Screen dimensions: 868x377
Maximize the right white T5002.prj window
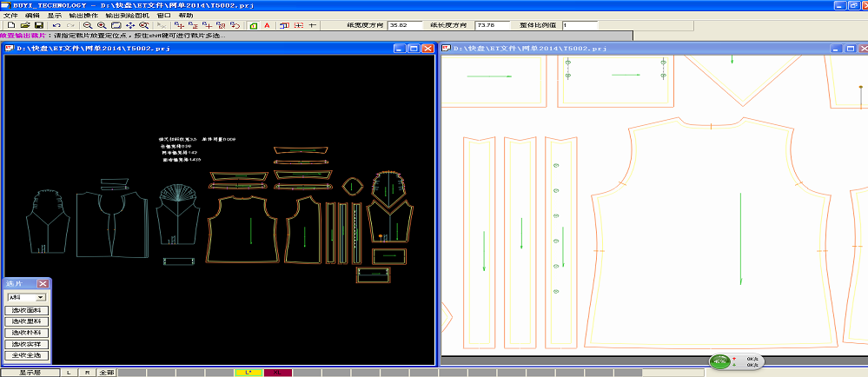pyautogui.click(x=851, y=48)
